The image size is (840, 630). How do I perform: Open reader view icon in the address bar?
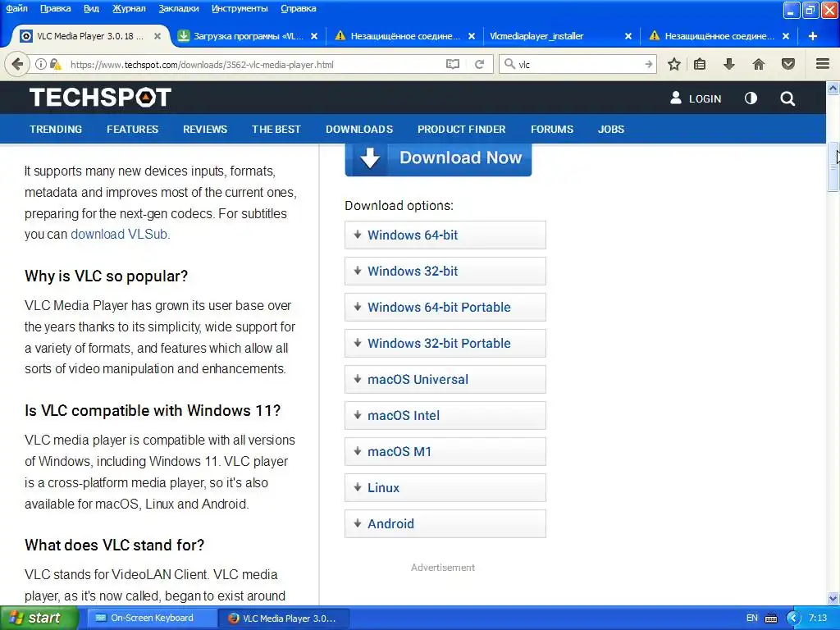tap(453, 64)
